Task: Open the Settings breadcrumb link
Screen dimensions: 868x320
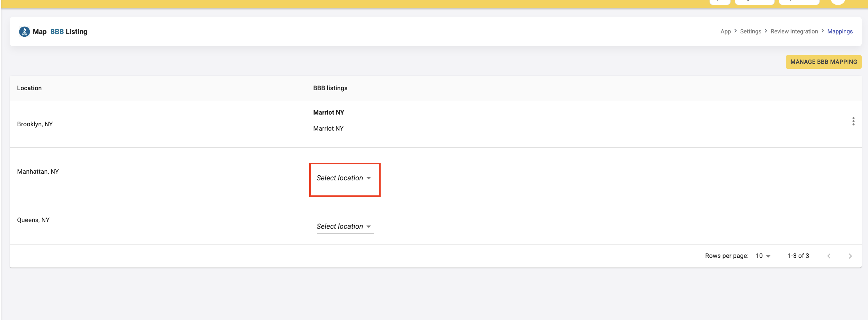Action: [750, 31]
